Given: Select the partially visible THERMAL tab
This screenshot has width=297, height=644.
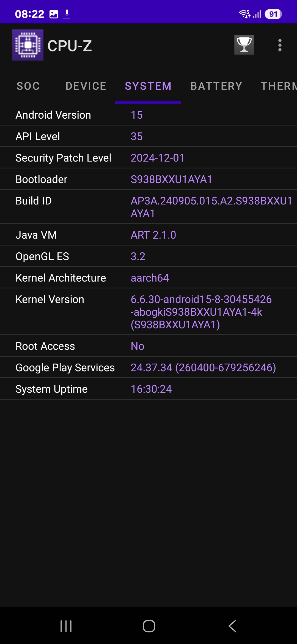Looking at the screenshot, I should [x=278, y=86].
